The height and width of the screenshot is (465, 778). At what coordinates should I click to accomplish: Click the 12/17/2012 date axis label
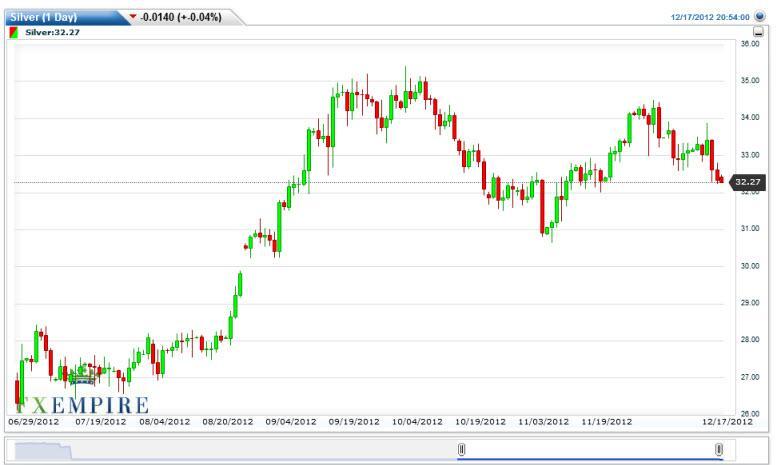coord(726,421)
